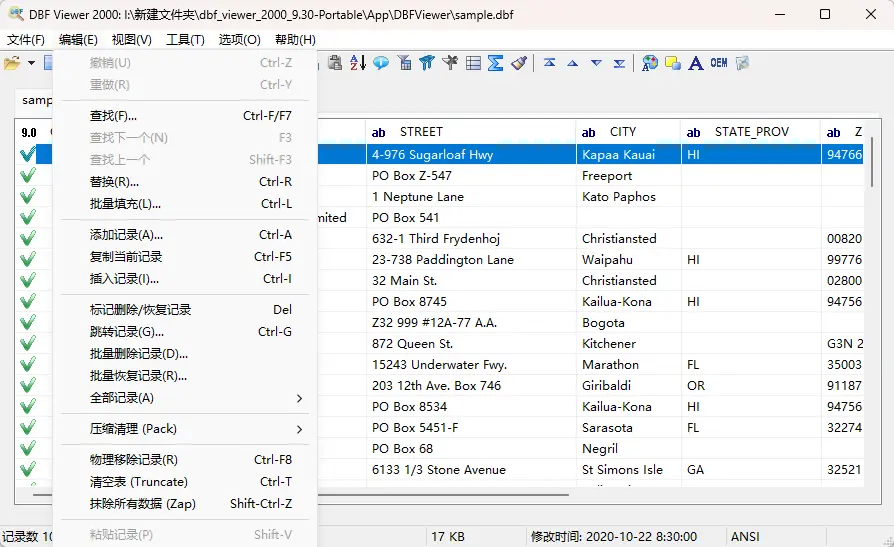Jump to last record arrow icon
Viewport: 894px width, 547px height.
pos(620,63)
